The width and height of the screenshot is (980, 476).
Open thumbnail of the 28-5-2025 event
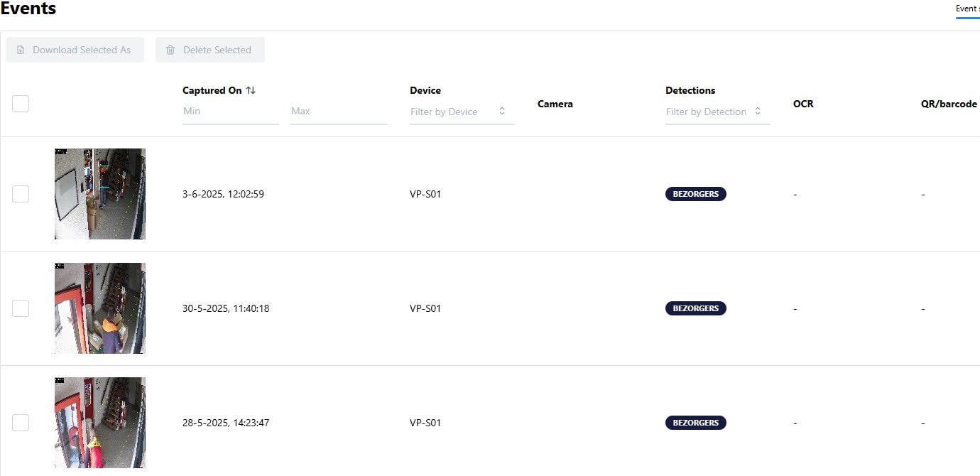pyautogui.click(x=100, y=423)
